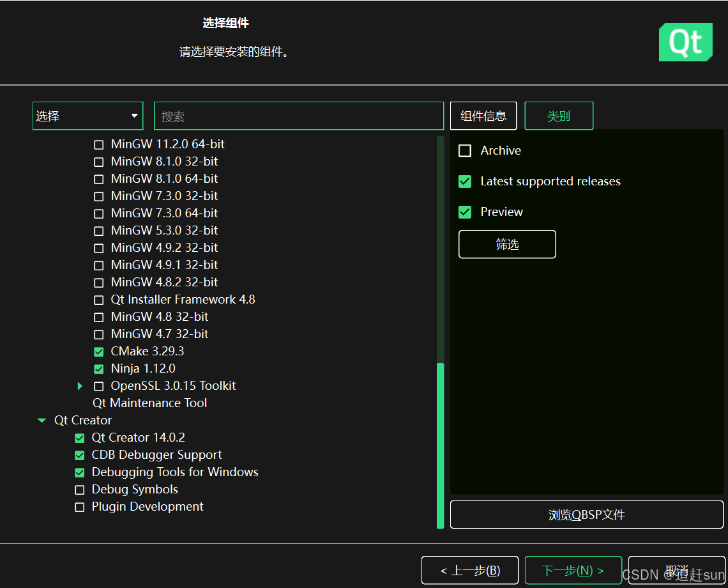The width and height of the screenshot is (728, 588).
Task: Expand the OpenSSL 3.0.15 Toolkit node
Action: [x=80, y=386]
